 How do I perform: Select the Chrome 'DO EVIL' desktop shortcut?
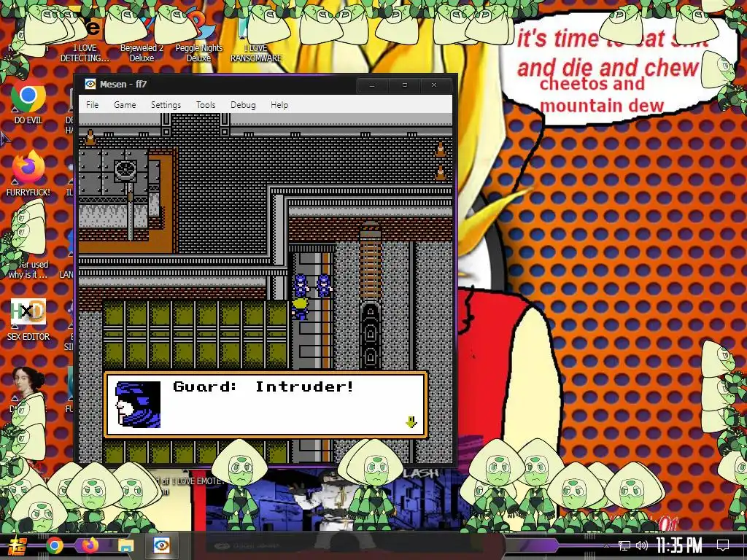28,102
